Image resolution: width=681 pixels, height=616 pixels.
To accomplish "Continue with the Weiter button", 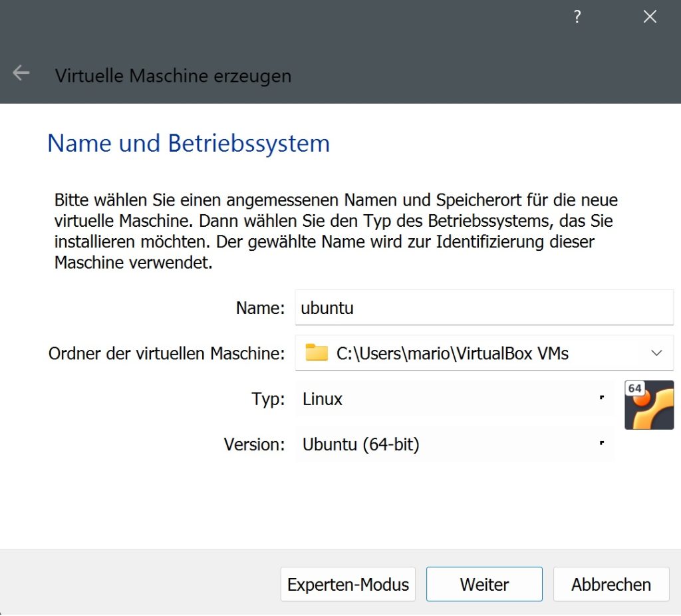I will (484, 584).
